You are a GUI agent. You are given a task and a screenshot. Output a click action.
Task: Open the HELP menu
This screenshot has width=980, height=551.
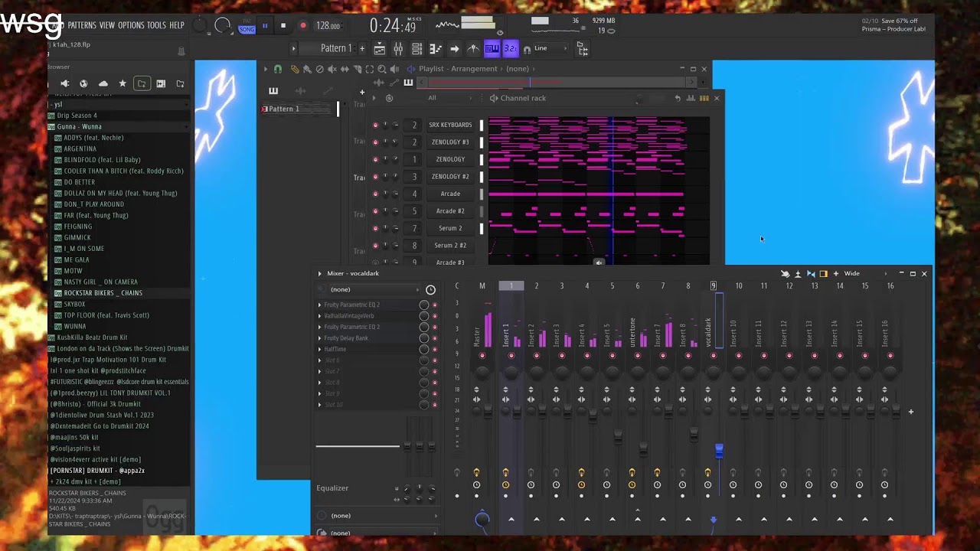click(x=177, y=25)
